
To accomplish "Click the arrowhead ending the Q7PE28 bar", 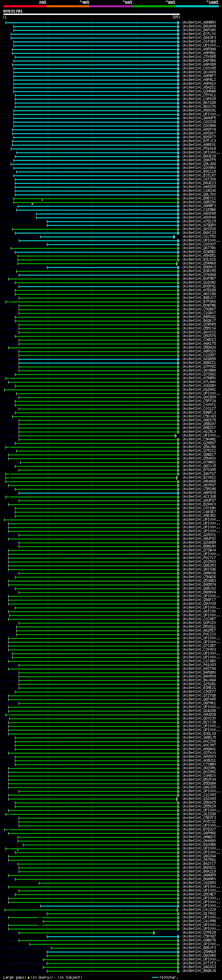I will pos(154,932).
